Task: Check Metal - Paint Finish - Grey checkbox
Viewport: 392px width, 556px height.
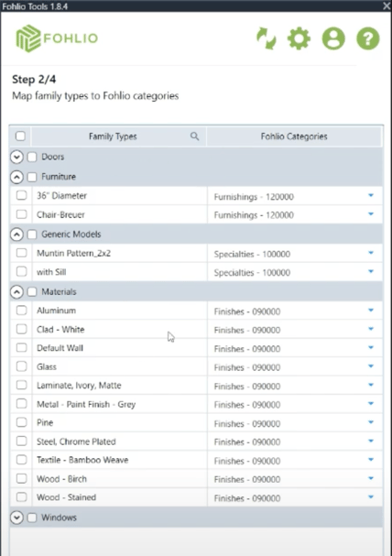Action: pyautogui.click(x=22, y=404)
